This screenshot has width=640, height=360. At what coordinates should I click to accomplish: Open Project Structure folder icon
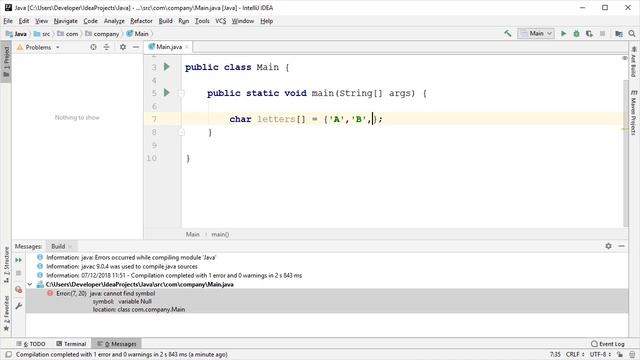coord(619,33)
